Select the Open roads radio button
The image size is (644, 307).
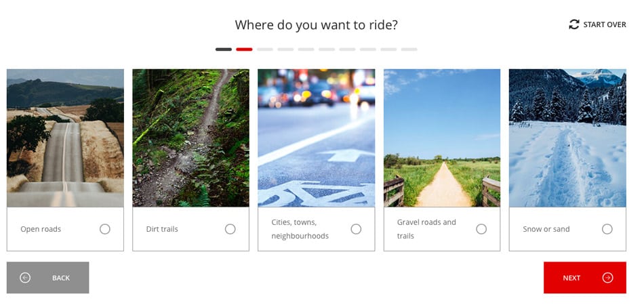[104, 229]
